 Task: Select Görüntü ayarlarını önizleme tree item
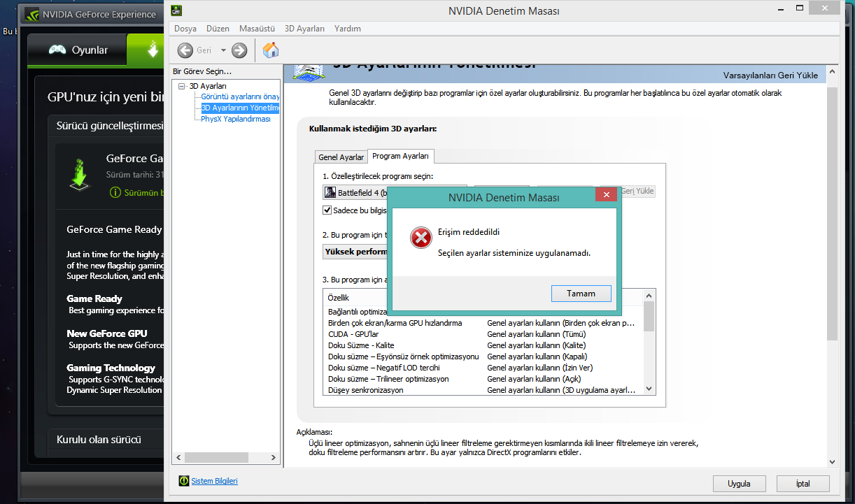coord(240,97)
